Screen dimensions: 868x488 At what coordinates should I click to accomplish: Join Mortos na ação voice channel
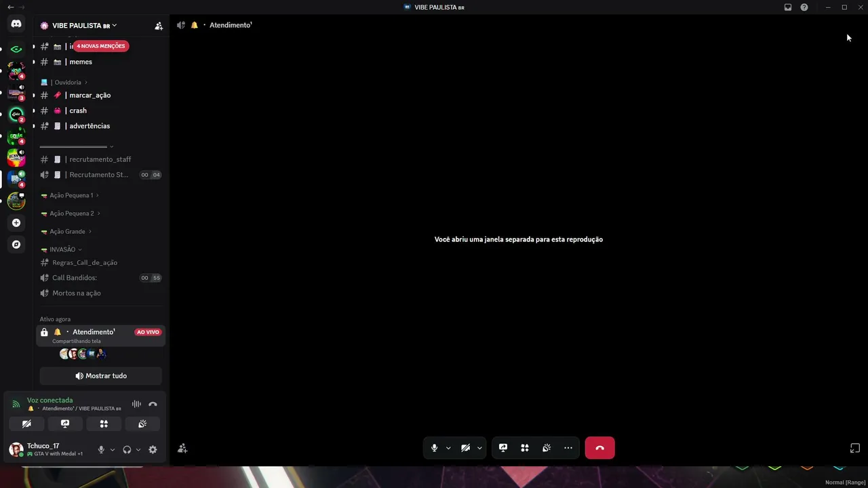100,293
